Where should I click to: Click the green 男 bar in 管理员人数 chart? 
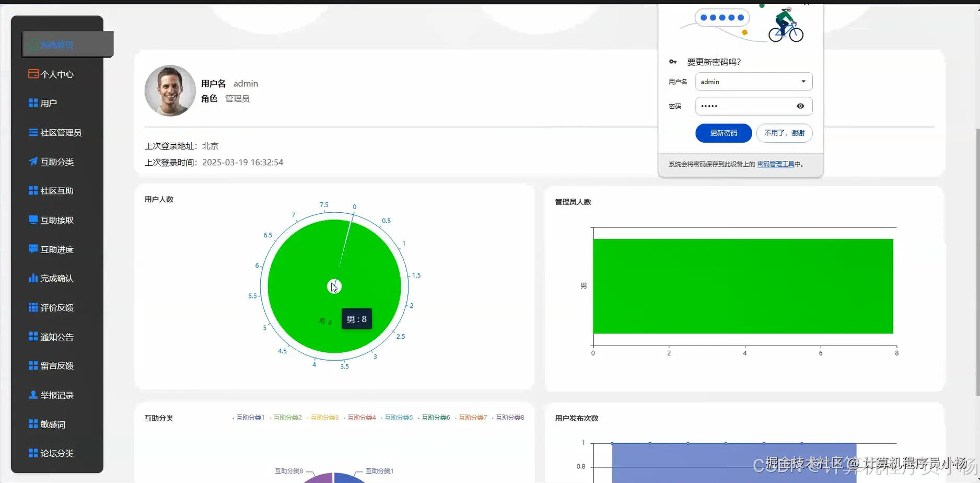tap(743, 286)
